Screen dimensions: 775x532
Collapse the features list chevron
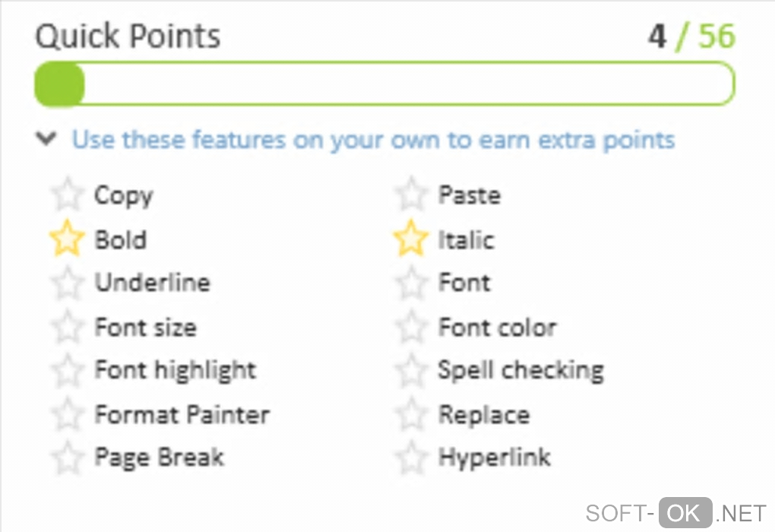(48, 139)
